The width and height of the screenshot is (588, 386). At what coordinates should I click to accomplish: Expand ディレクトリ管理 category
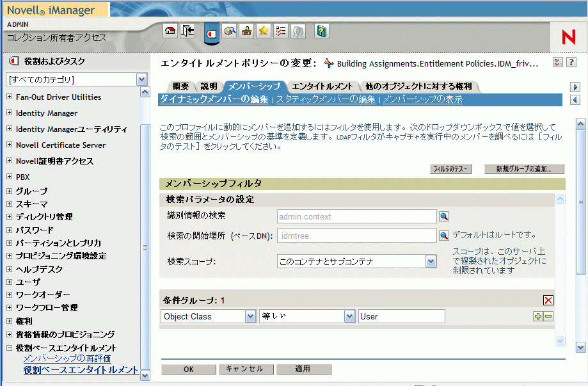coord(10,216)
